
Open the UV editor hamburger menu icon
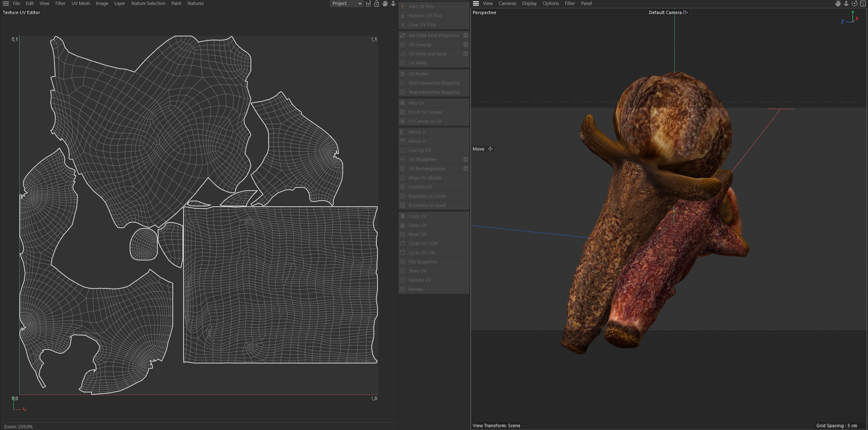click(x=6, y=3)
